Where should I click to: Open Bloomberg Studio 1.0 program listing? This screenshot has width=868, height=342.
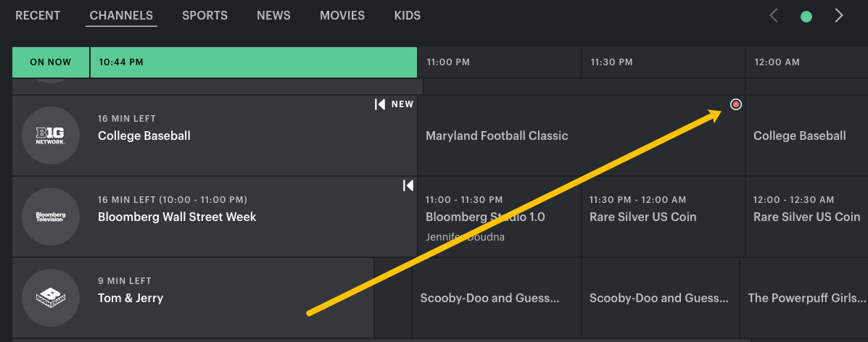click(485, 217)
